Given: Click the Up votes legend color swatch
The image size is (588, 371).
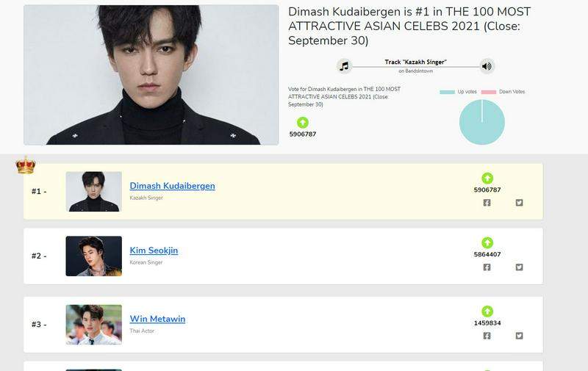Looking at the screenshot, I should coord(447,92).
